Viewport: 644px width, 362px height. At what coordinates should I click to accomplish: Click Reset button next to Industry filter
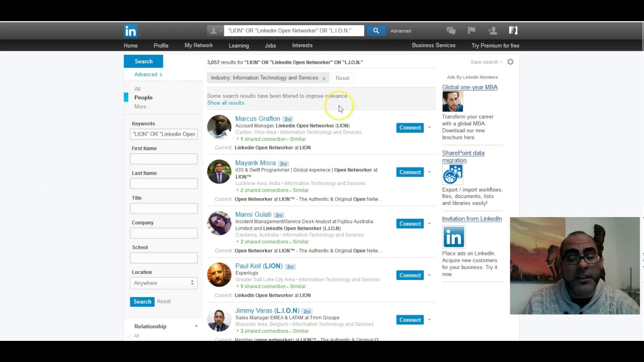coord(342,78)
